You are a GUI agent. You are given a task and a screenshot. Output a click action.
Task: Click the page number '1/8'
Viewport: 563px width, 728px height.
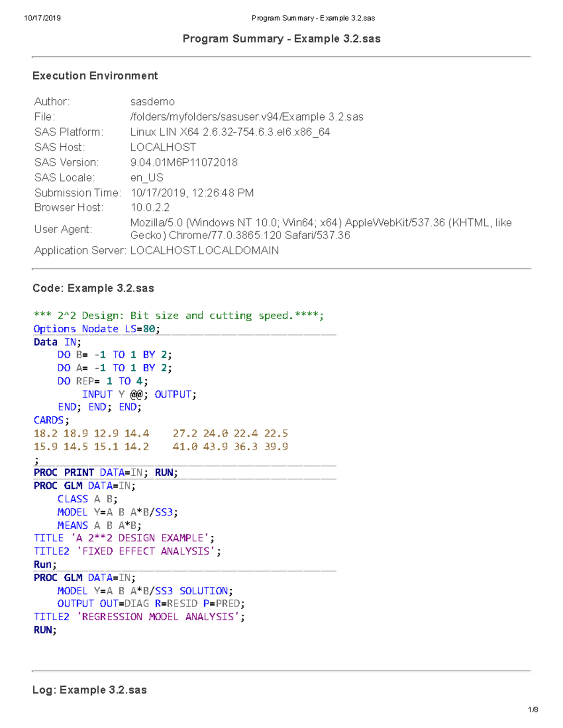533,710
